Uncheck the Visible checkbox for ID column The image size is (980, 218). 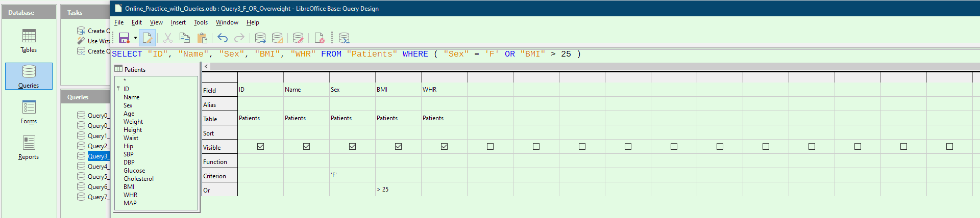coord(260,147)
